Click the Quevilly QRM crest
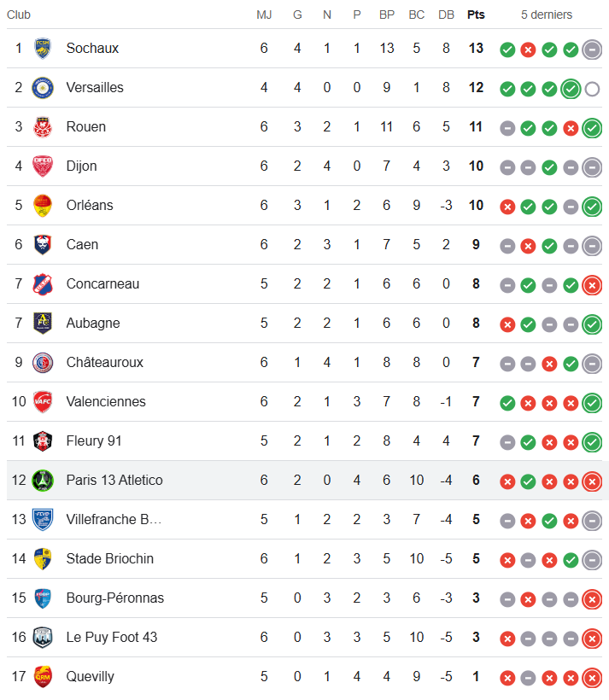The image size is (609, 700). click(x=43, y=677)
